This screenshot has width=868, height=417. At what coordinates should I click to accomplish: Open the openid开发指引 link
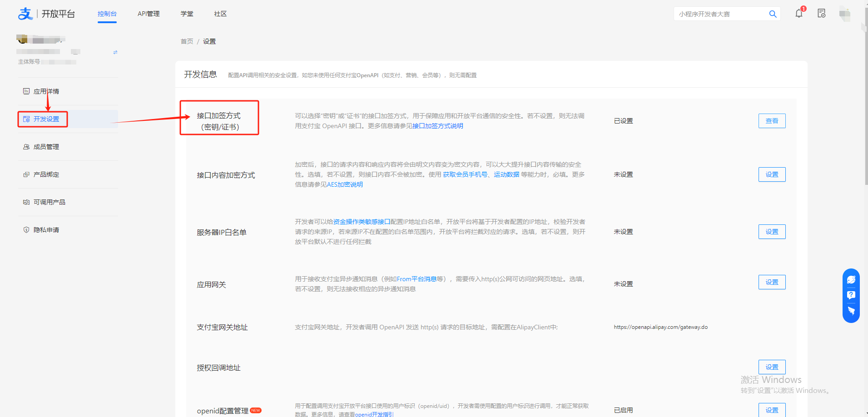tap(374, 414)
